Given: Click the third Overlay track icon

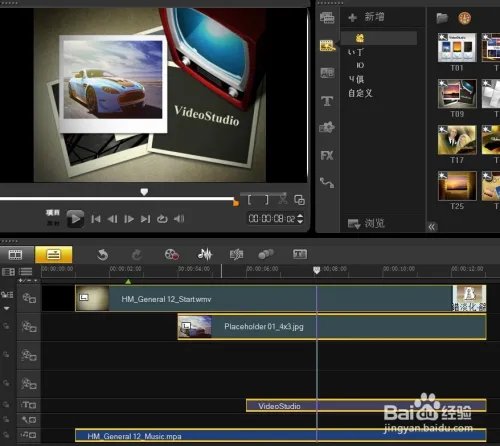Looking at the screenshot, I should (29, 384).
